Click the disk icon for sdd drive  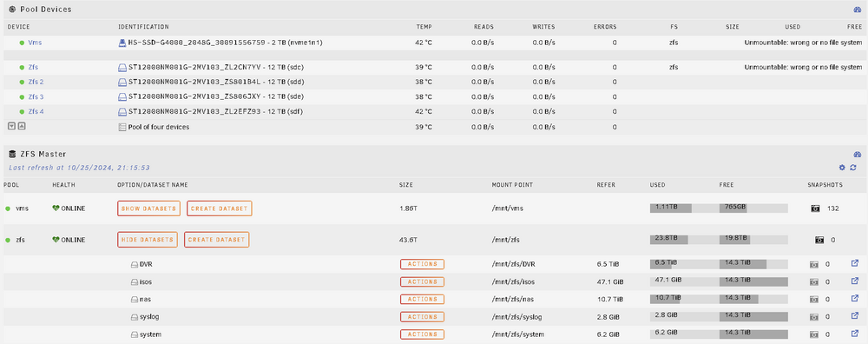(122, 82)
